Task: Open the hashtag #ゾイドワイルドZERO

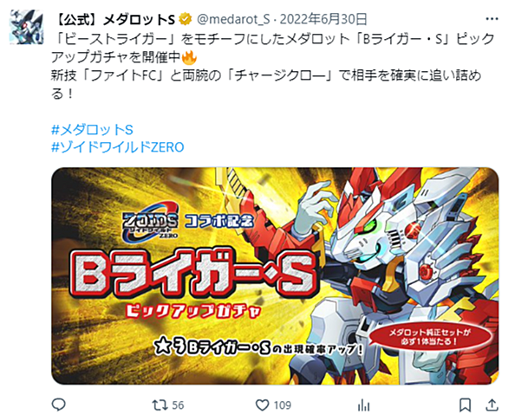Action: click(118, 147)
